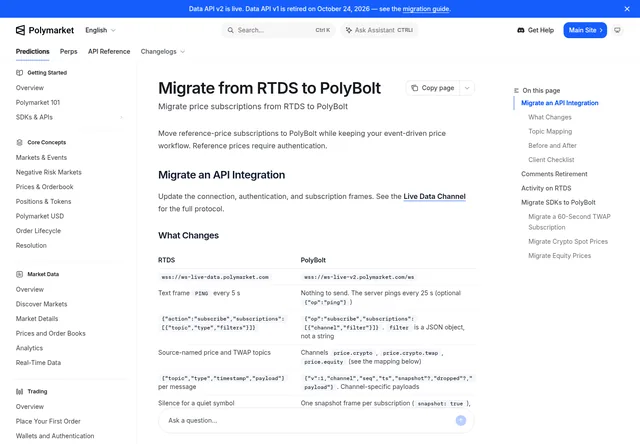Open Analytics page
Screen dimensions: 640x444
pyautogui.click(x=29, y=348)
